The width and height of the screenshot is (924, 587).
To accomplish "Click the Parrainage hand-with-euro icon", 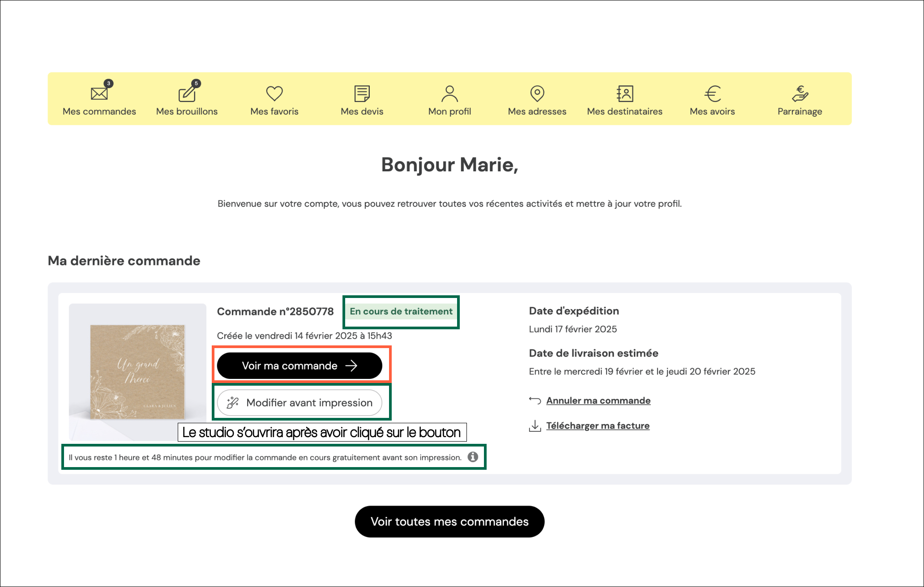I will (800, 94).
